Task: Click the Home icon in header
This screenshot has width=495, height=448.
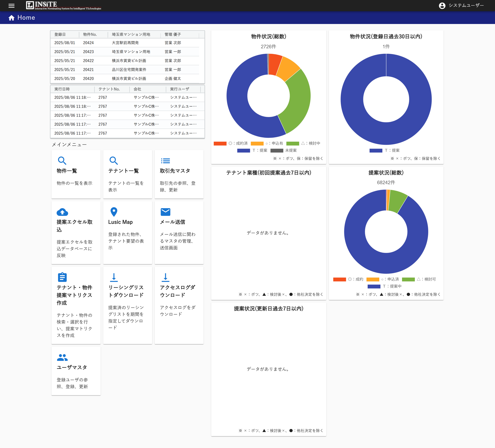Action: click(x=11, y=18)
